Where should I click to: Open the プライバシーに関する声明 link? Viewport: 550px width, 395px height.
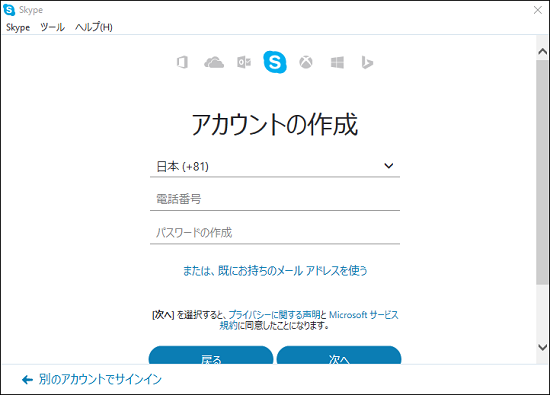coord(274,315)
